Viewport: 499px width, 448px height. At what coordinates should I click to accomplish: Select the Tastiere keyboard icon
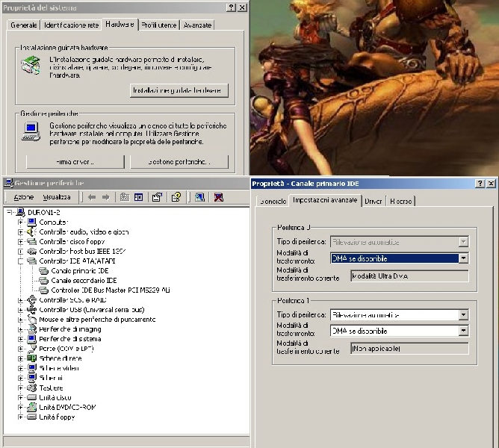pos(32,388)
